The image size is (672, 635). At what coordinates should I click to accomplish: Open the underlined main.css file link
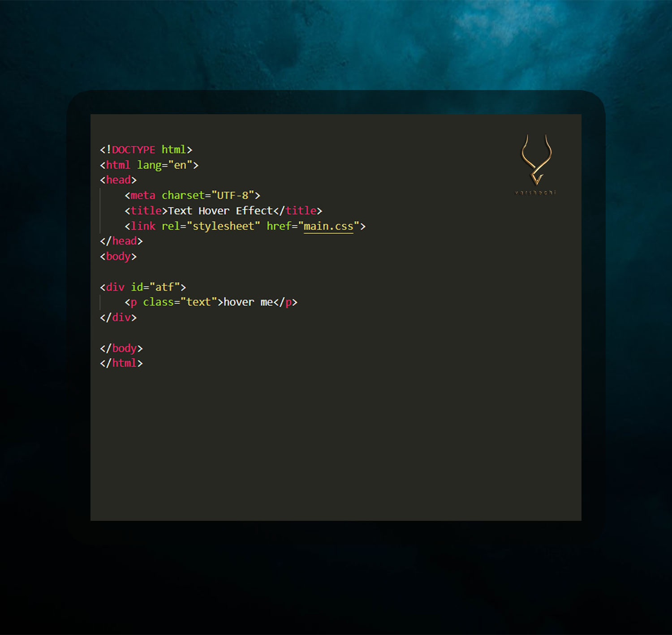328,226
